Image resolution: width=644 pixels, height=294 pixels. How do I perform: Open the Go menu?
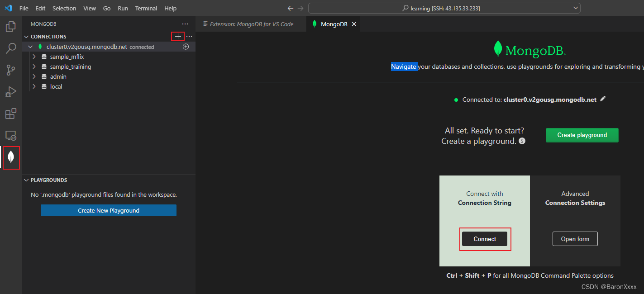107,8
